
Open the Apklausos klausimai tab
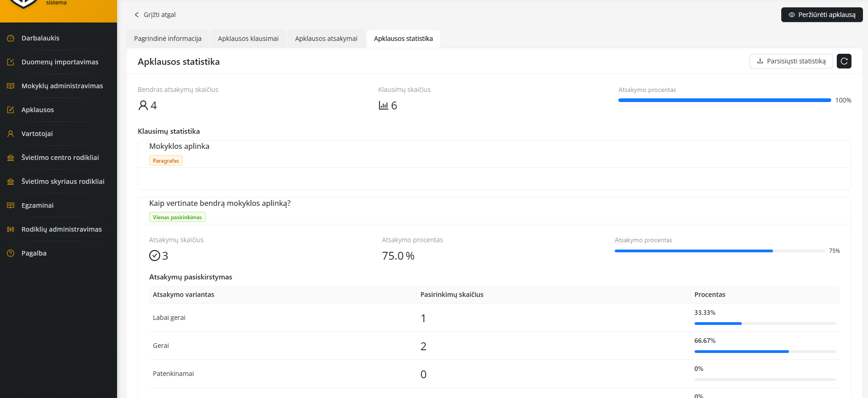pos(248,39)
